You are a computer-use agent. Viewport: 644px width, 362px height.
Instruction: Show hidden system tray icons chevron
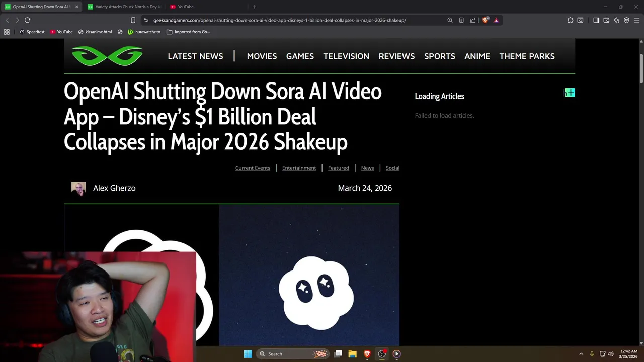click(581, 354)
